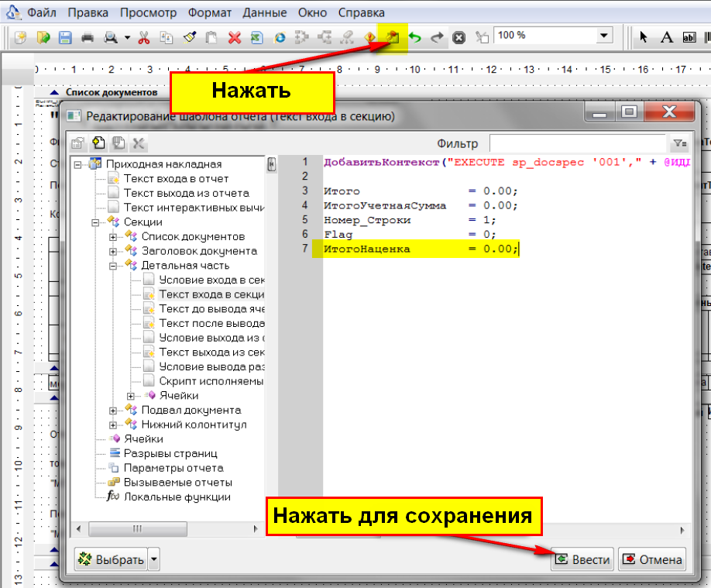The height and width of the screenshot is (588, 711).
Task: Click the yellow diamond warning icon
Action: [370, 37]
